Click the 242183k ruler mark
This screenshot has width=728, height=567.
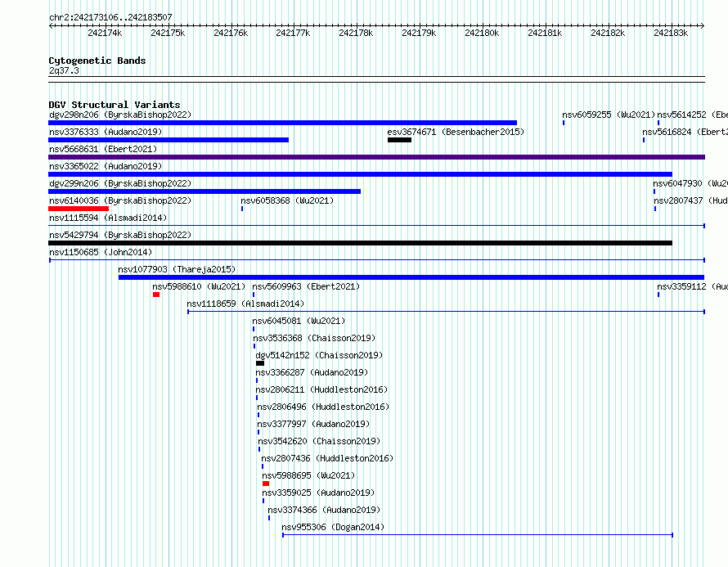(x=671, y=33)
